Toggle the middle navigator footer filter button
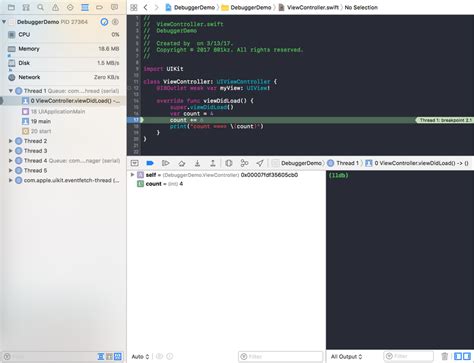474x363 pixels. click(109, 357)
